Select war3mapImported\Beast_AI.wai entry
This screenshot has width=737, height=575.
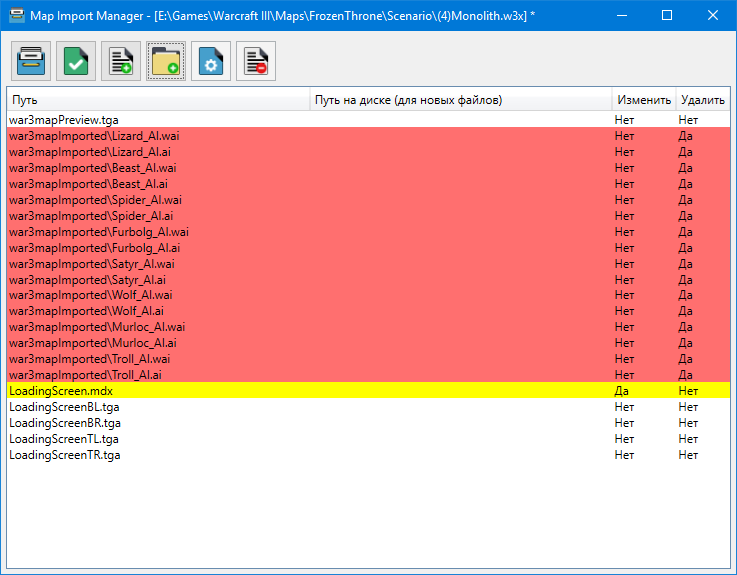pyautogui.click(x=368, y=168)
